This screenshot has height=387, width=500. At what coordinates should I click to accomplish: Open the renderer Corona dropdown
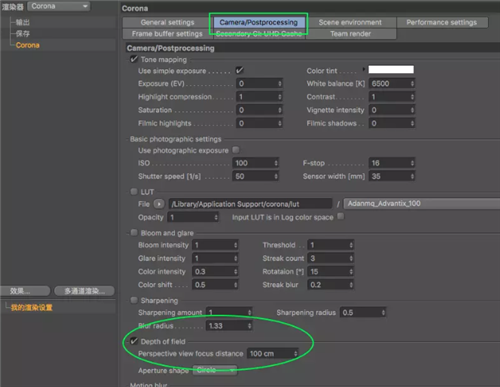click(59, 6)
